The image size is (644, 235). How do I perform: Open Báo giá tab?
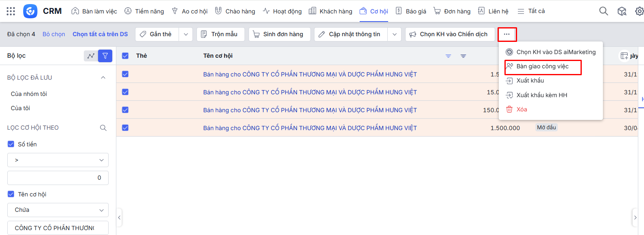click(411, 11)
